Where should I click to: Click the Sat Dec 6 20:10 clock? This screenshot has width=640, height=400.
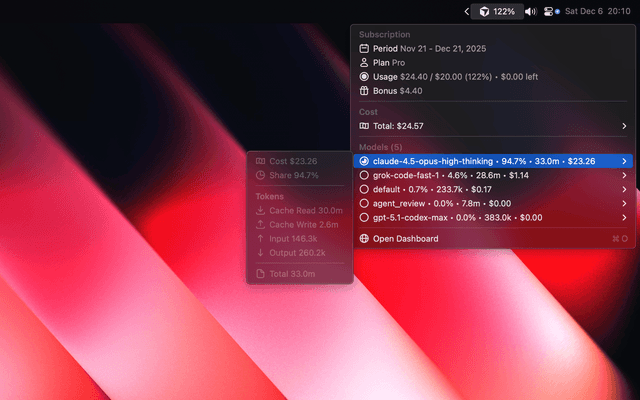pyautogui.click(x=598, y=11)
